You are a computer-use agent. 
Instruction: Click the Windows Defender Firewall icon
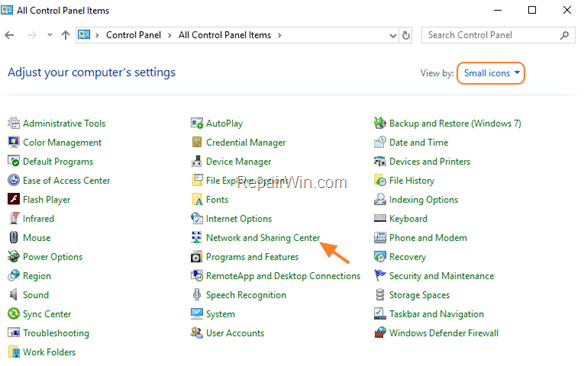tap(380, 332)
